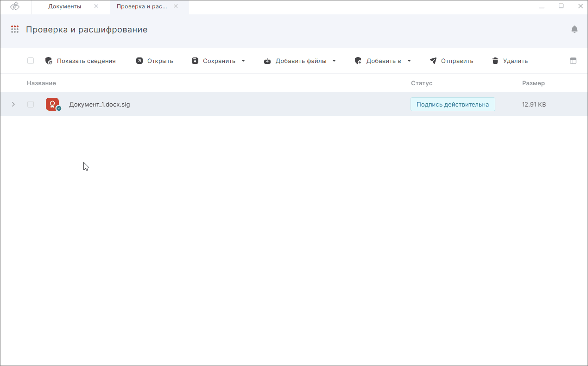Open the red dots app menu grid

pyautogui.click(x=15, y=29)
